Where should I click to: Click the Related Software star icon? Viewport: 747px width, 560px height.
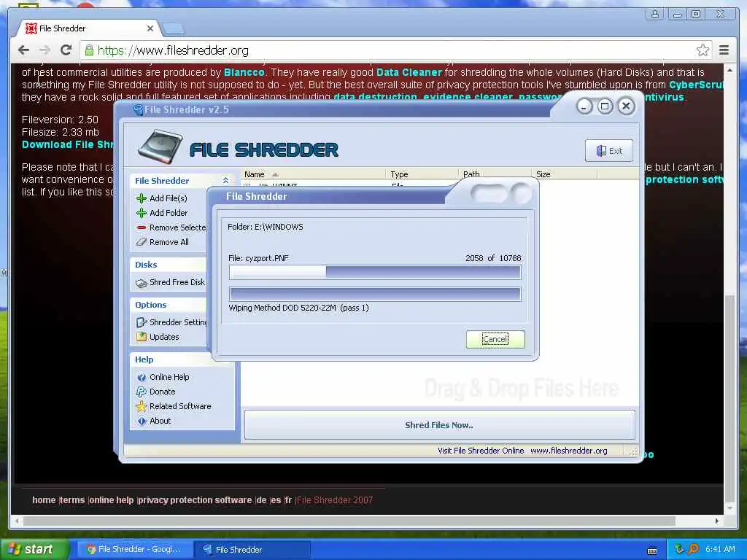tap(142, 406)
